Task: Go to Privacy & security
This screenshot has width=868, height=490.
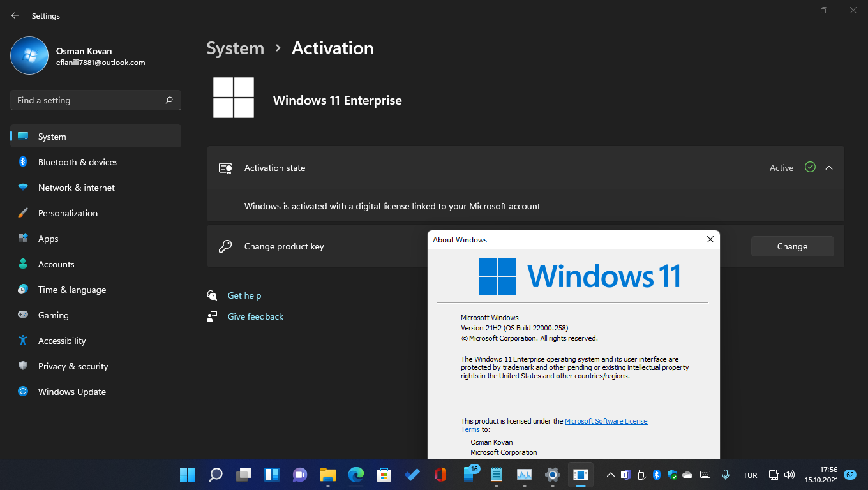Action: [x=96, y=366]
